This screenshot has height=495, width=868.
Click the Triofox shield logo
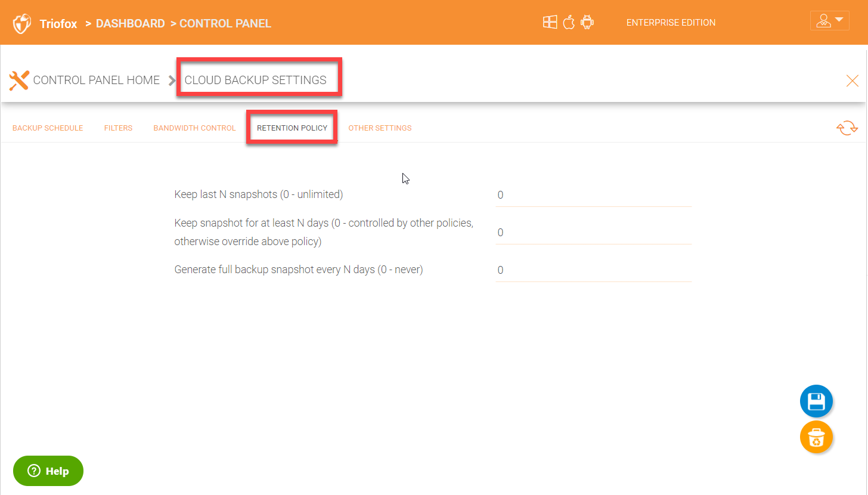pos(22,24)
